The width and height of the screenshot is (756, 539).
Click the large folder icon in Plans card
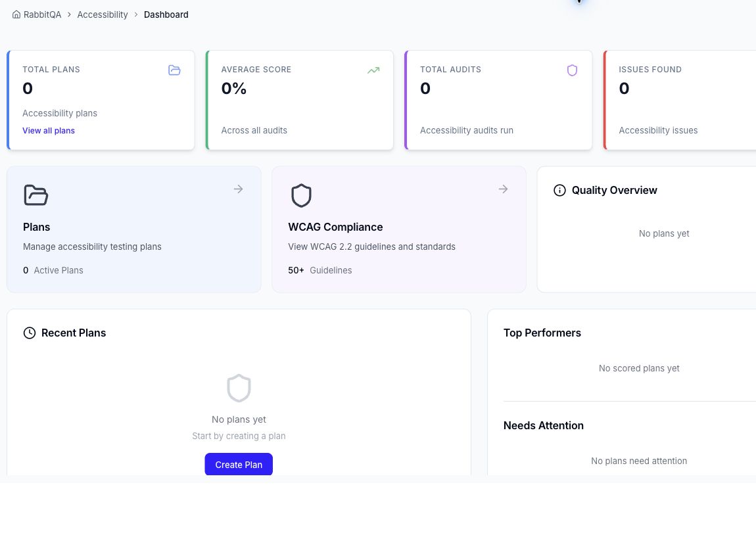pyautogui.click(x=35, y=195)
